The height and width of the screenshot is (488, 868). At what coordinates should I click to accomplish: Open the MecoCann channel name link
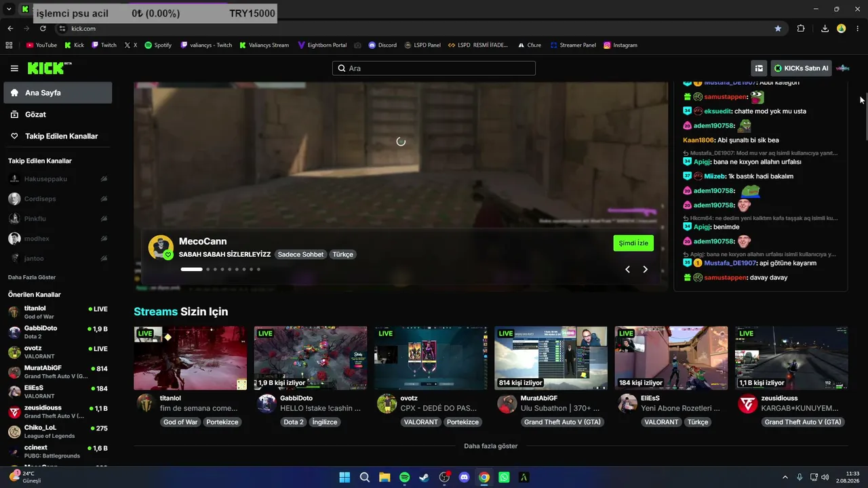[x=203, y=241]
